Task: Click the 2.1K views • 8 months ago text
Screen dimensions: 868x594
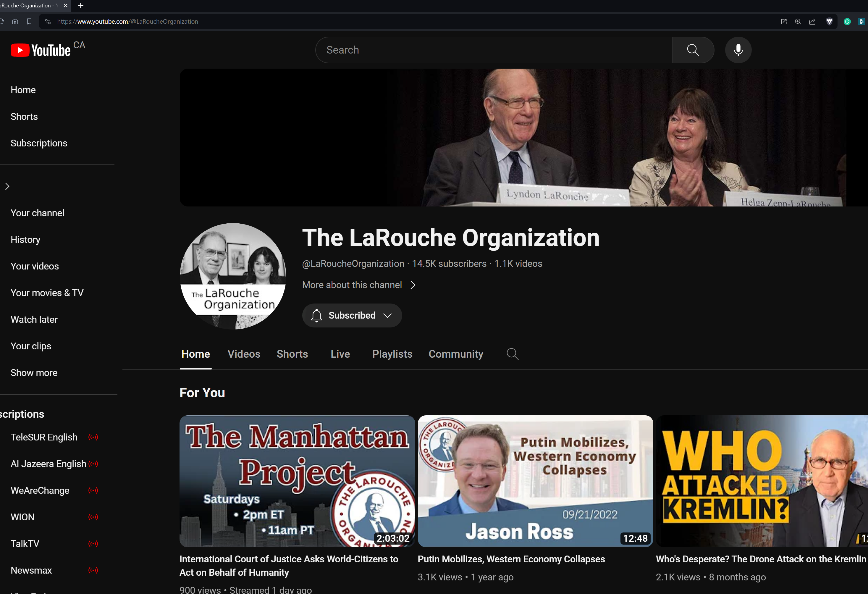Action: [x=711, y=577]
